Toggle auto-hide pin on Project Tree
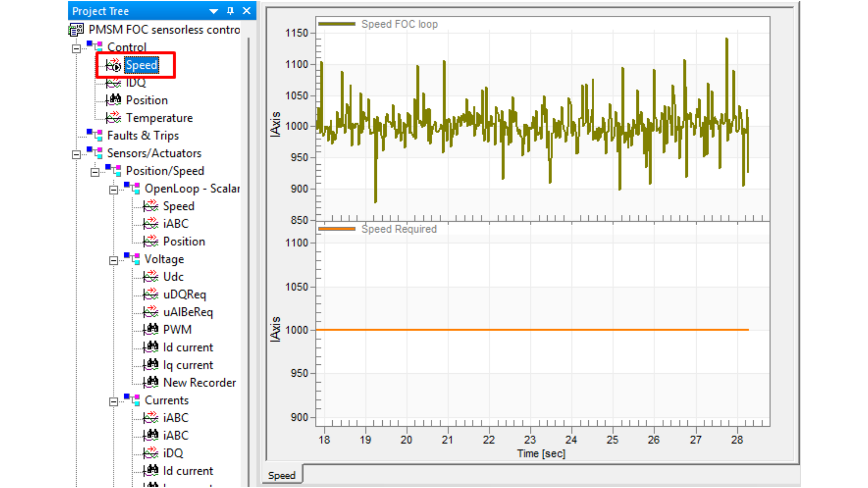868x488 pixels. [230, 11]
